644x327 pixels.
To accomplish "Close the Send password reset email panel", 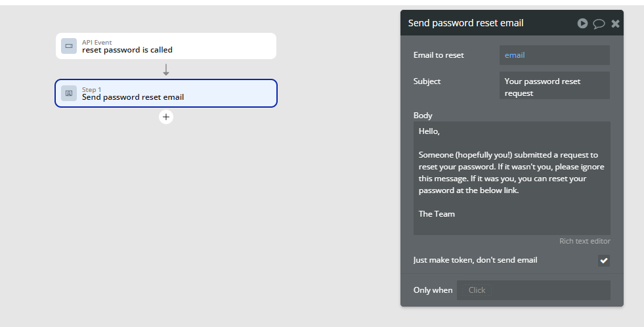I will 615,24.
